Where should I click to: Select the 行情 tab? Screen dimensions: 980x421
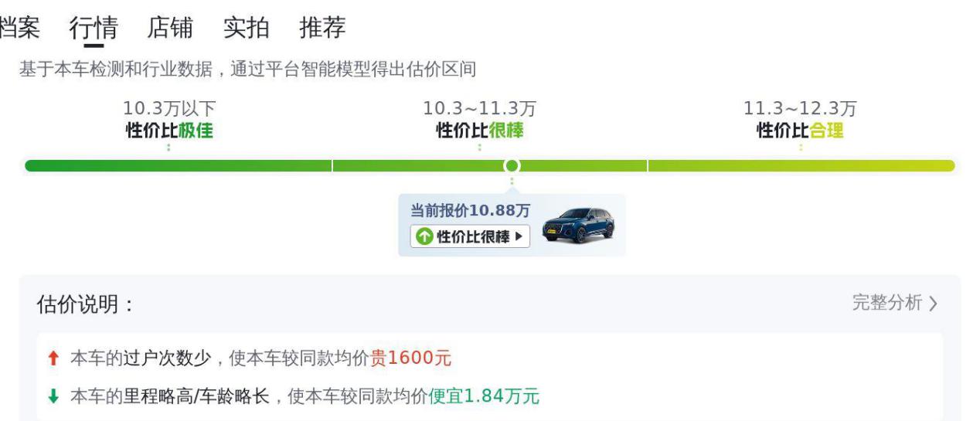tap(94, 28)
